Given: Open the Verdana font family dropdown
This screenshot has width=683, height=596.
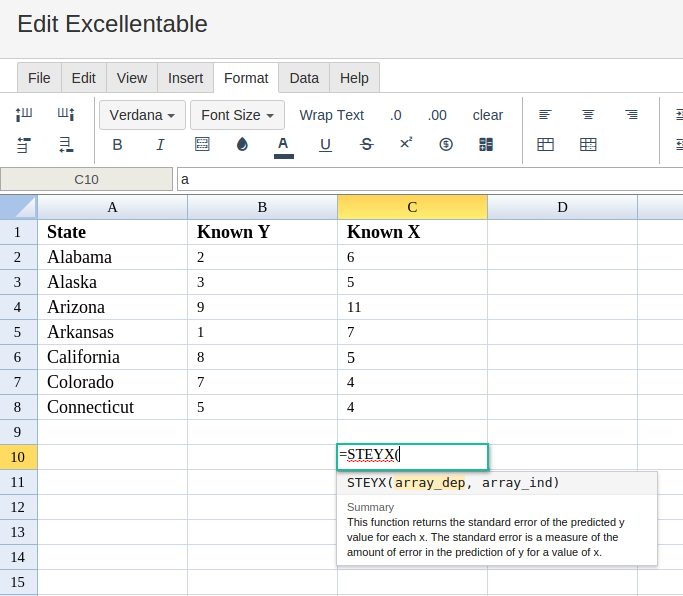Looking at the screenshot, I should click(x=142, y=115).
